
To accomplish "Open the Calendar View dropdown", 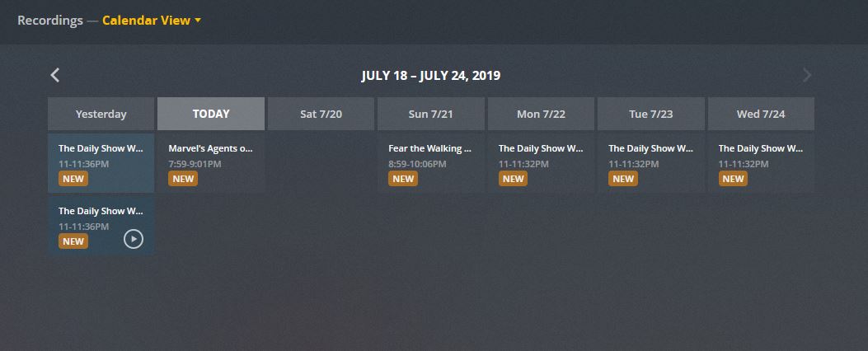I will (152, 21).
